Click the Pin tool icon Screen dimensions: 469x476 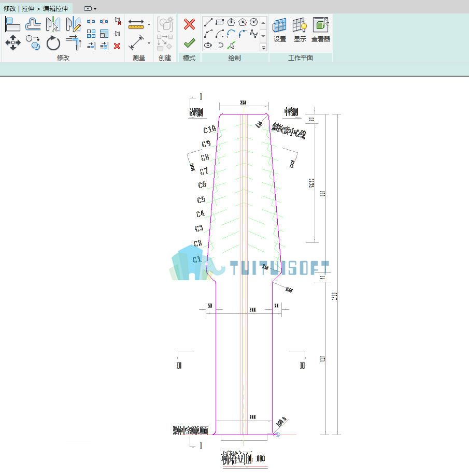(117, 33)
